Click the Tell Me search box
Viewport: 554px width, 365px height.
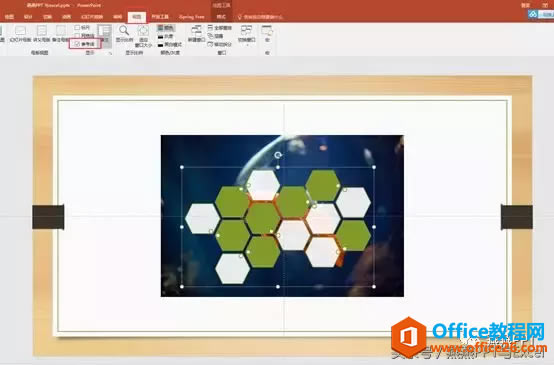(x=260, y=17)
